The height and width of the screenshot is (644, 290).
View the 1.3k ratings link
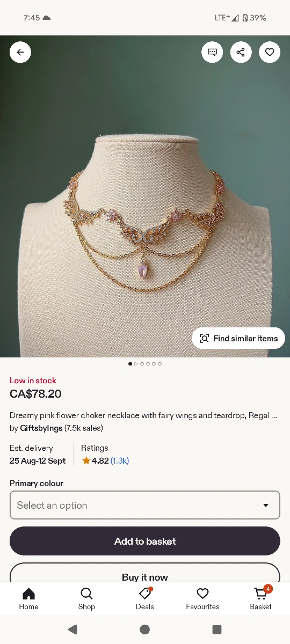pos(120,460)
